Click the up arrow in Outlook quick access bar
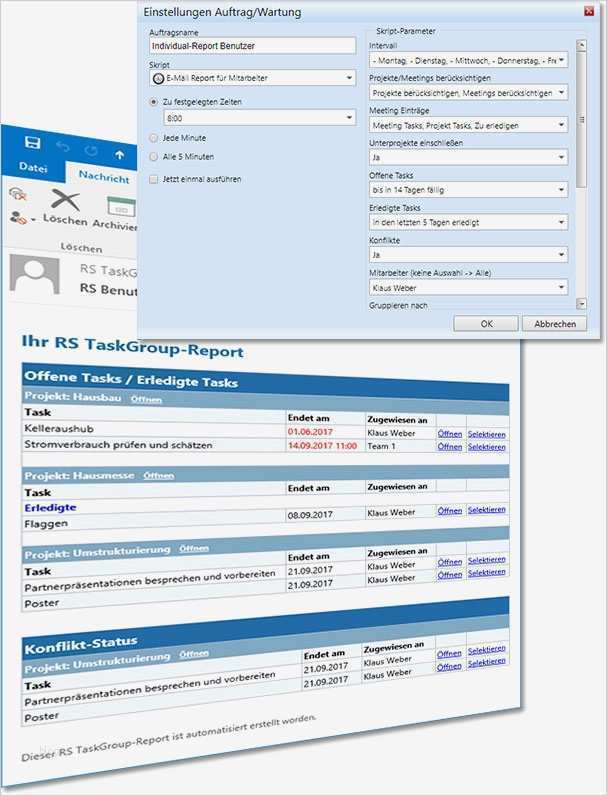The height and width of the screenshot is (796, 607). (x=119, y=154)
